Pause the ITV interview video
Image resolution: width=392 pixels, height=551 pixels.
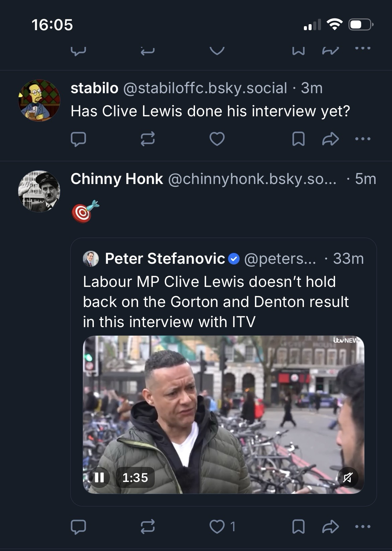[99, 477]
